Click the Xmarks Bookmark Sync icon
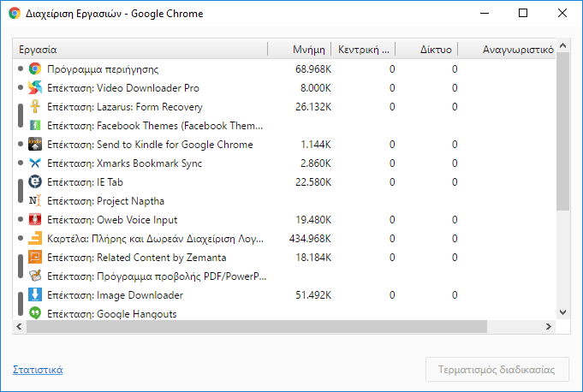 point(35,163)
